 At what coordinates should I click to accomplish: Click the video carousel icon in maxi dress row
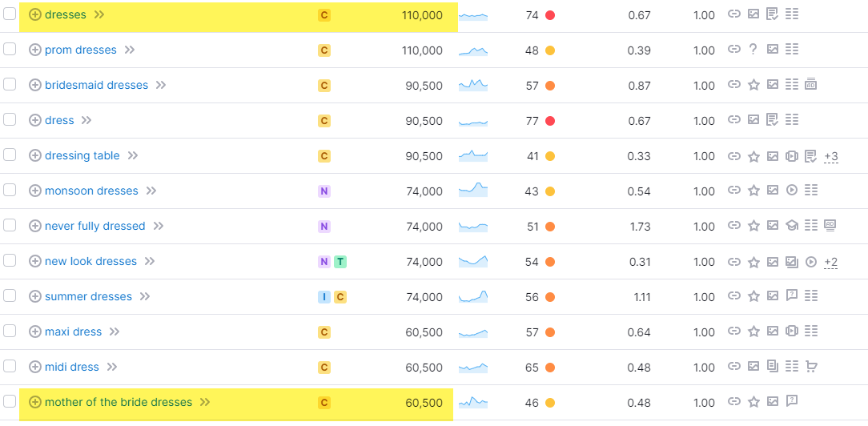coord(792,332)
